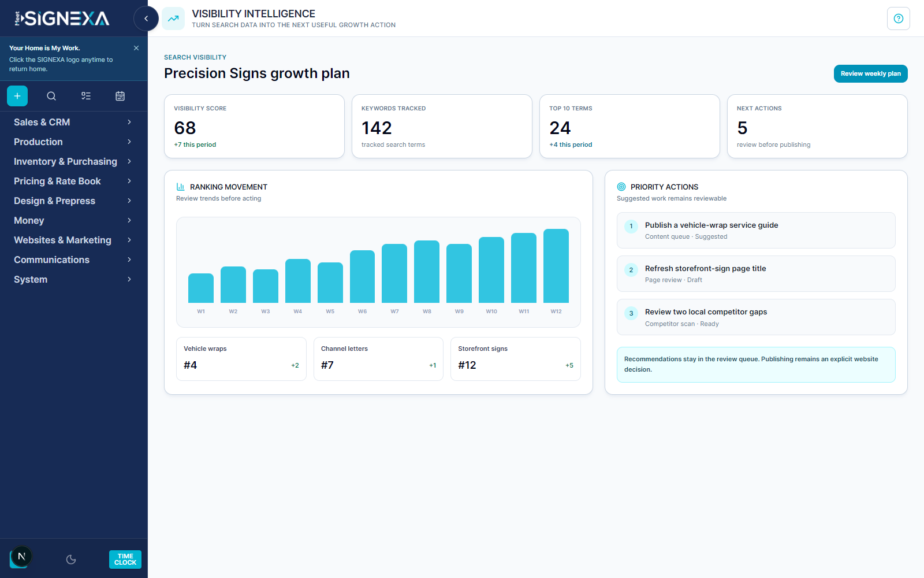Expand the Production menu
Viewport: 924px width, 578px height.
click(74, 142)
